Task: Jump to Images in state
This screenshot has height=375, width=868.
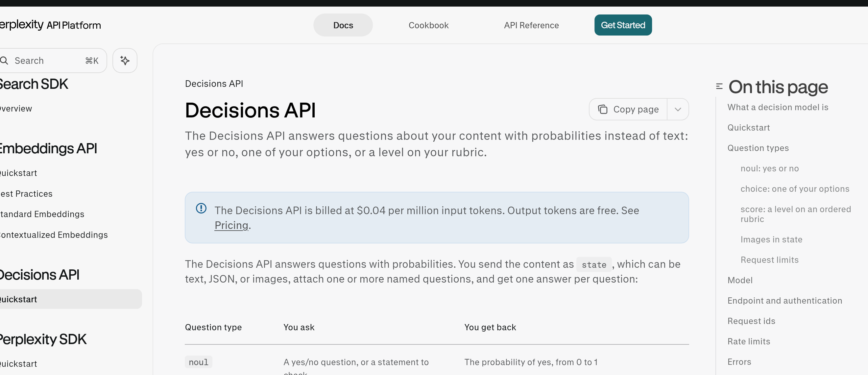Action: click(771, 239)
